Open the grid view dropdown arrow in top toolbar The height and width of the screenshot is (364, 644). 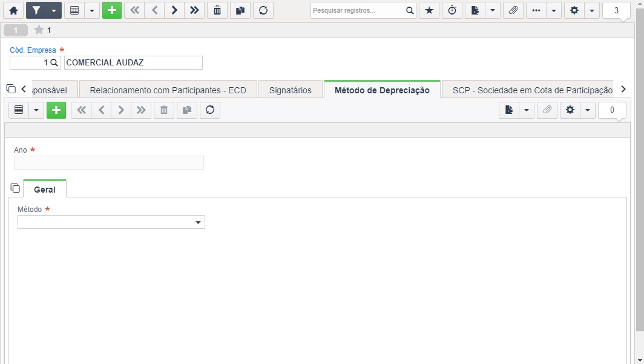pos(92,11)
